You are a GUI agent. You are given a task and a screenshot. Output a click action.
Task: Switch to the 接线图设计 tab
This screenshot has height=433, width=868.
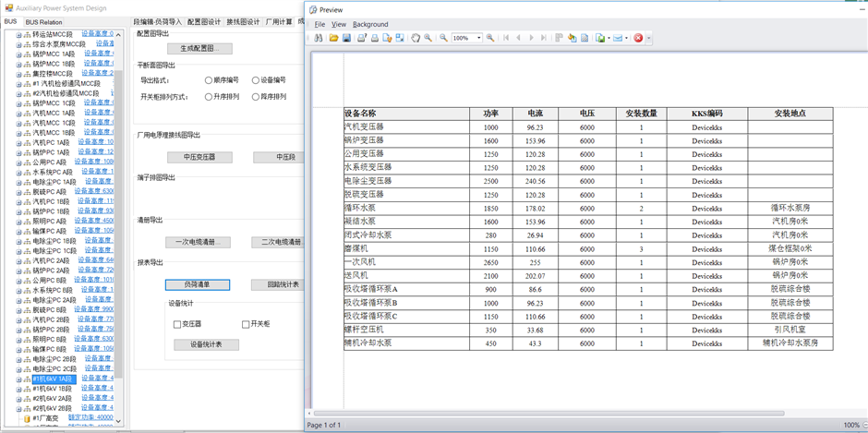243,22
